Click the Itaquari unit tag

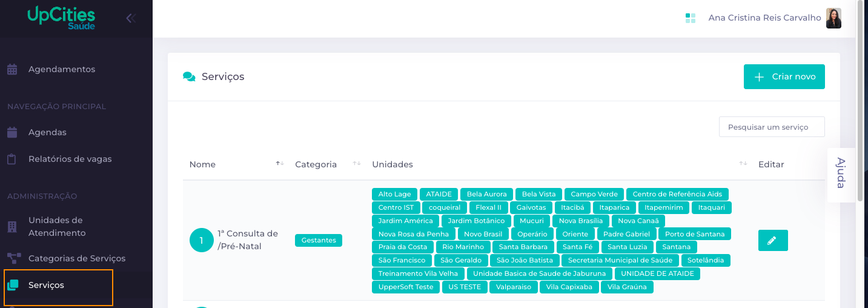[x=712, y=207]
